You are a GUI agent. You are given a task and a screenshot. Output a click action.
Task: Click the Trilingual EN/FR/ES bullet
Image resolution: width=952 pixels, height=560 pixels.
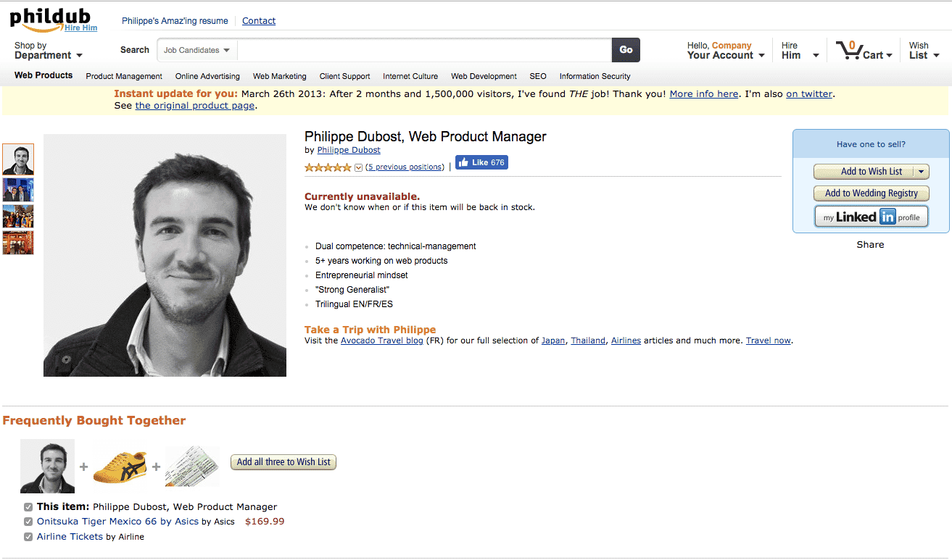[354, 304]
